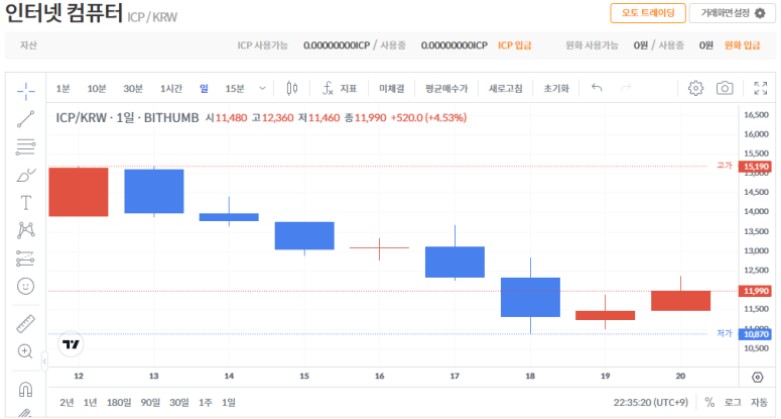The image size is (781, 419).
Task: Take a chart snapshot with camera icon
Action: click(725, 88)
